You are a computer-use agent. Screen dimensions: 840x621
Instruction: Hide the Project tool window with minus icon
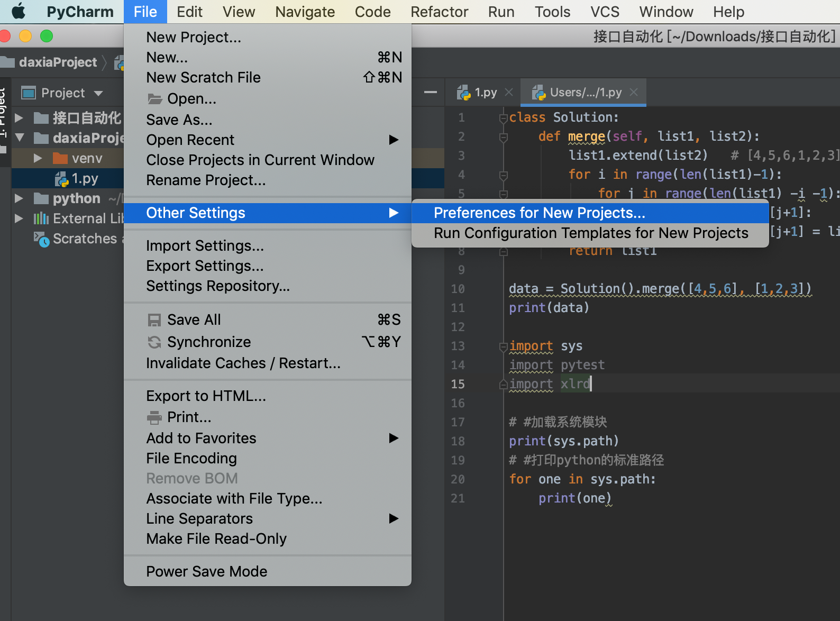click(431, 93)
